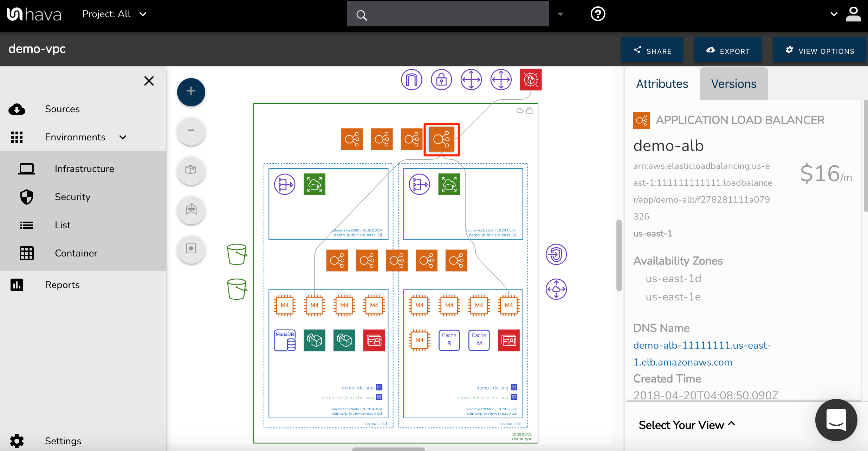The height and width of the screenshot is (451, 868).
Task: Expand the Environments dropdown menu
Action: click(123, 137)
